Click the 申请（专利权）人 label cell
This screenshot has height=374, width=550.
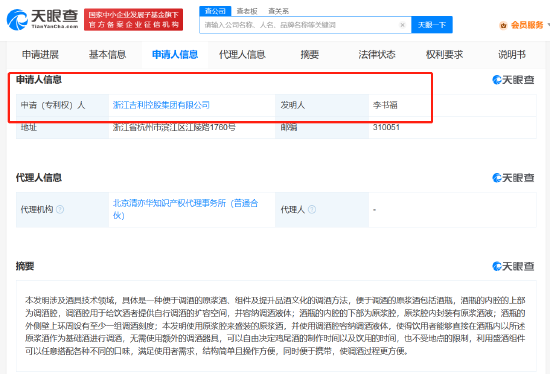pyautogui.click(x=62, y=105)
